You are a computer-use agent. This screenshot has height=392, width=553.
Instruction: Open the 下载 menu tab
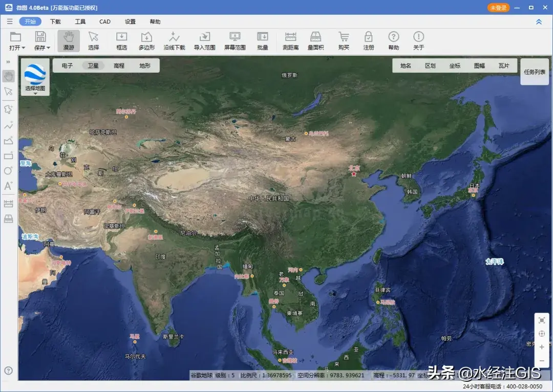tap(55, 21)
